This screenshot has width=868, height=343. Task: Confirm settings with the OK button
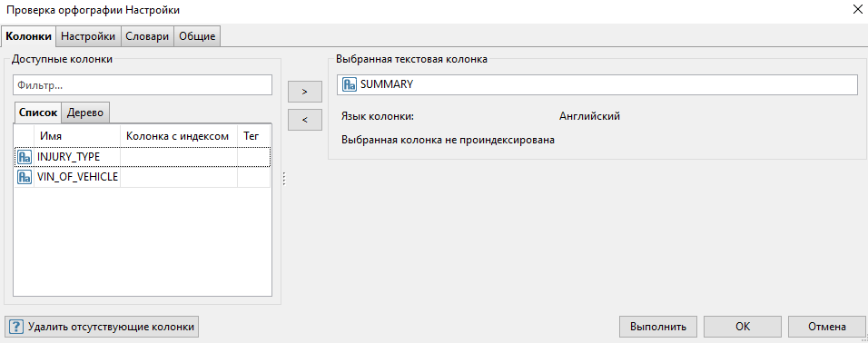click(x=743, y=327)
